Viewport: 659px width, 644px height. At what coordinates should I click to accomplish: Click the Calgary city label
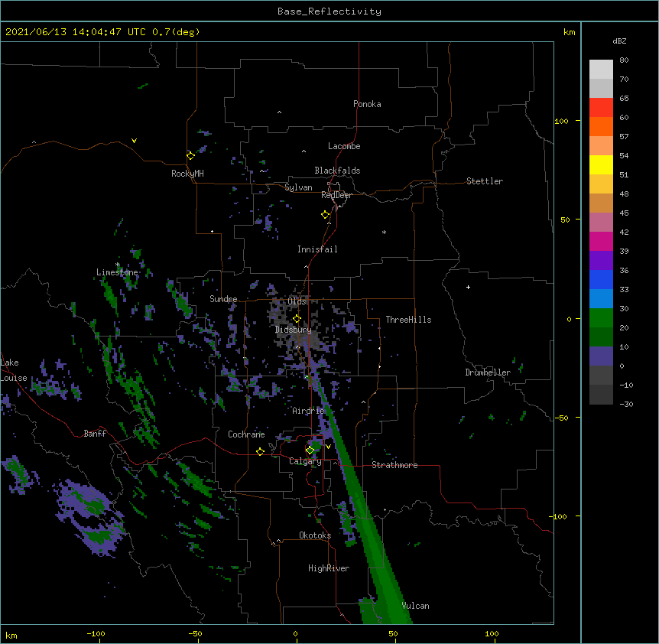pyautogui.click(x=305, y=461)
